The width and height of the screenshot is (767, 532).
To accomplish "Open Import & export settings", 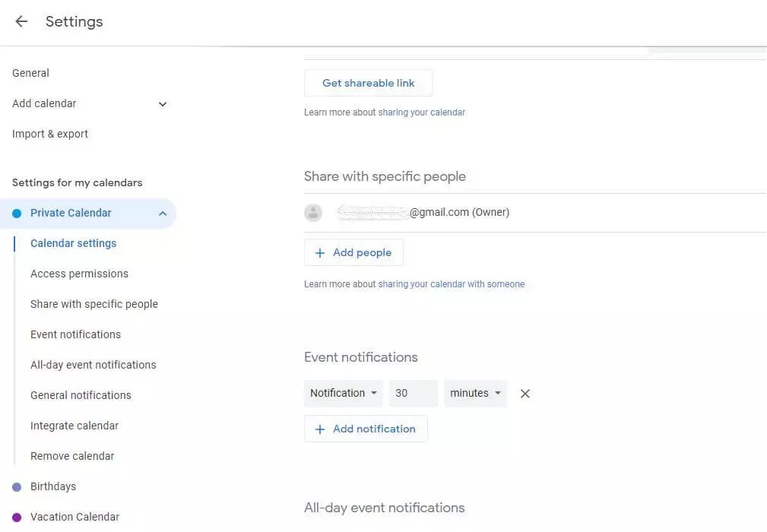I will tap(50, 134).
